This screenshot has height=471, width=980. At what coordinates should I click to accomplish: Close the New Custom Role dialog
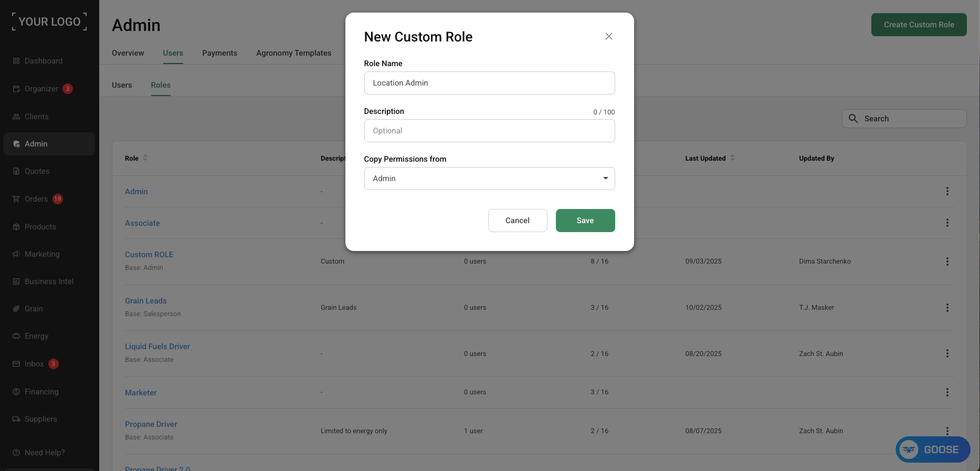pyautogui.click(x=609, y=36)
